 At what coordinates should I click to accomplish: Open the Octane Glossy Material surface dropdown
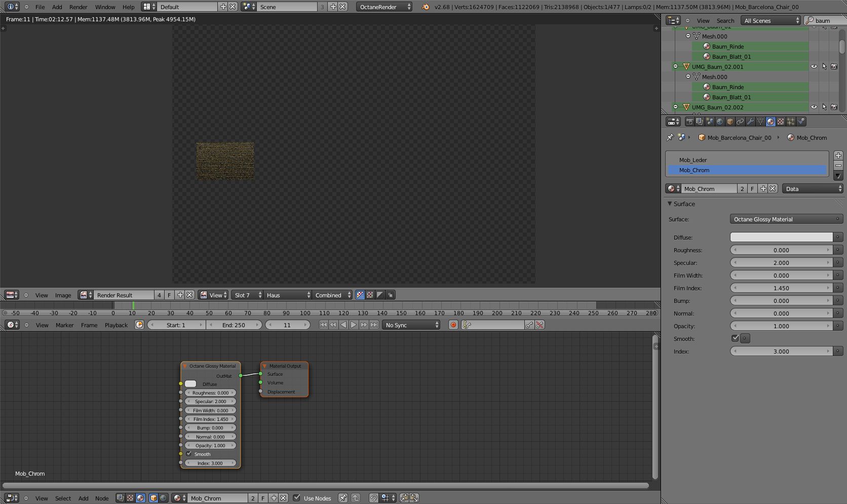tap(786, 219)
